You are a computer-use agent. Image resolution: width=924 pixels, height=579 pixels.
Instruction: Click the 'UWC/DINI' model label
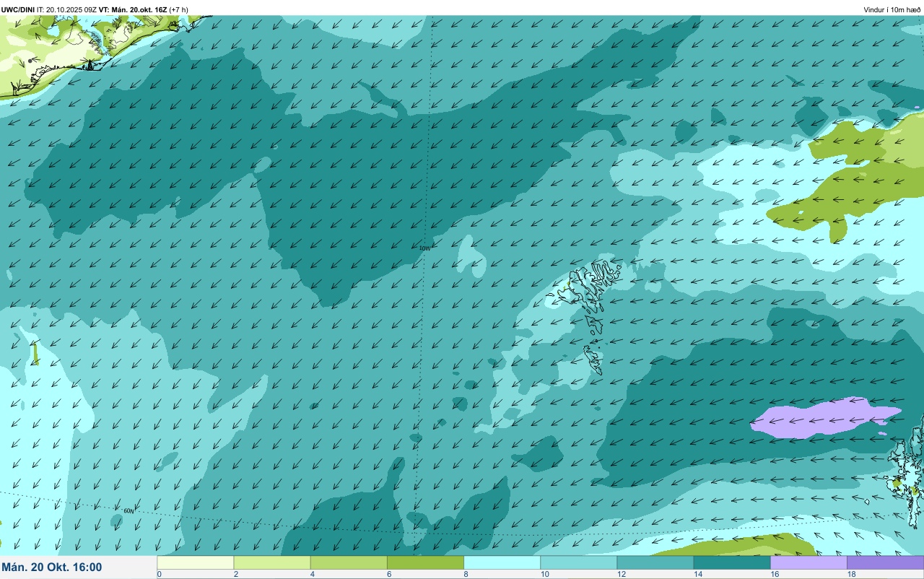(18, 10)
